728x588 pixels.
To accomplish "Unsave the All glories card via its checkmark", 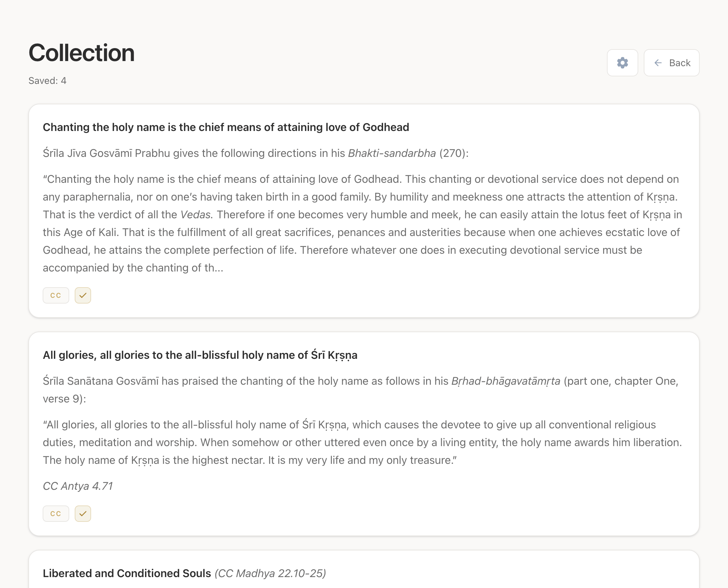I will [x=83, y=514].
